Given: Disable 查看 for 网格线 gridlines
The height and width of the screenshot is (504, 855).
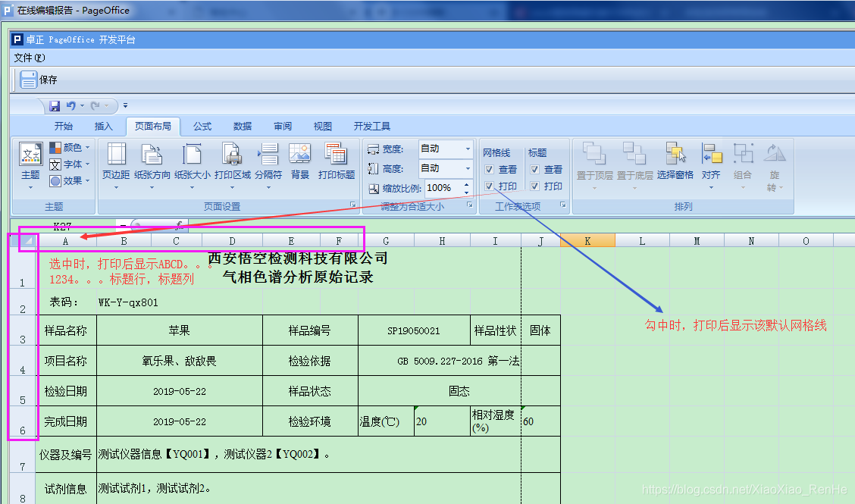Looking at the screenshot, I should coord(489,168).
